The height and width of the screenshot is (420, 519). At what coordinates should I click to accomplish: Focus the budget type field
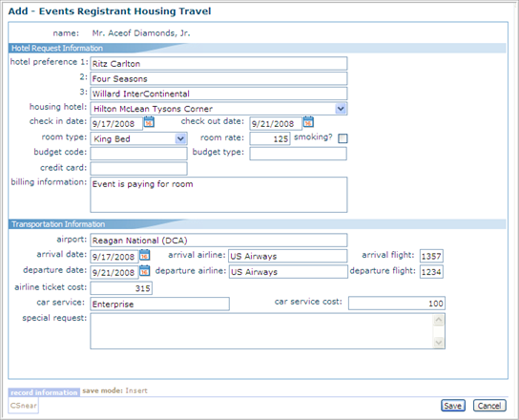299,154
